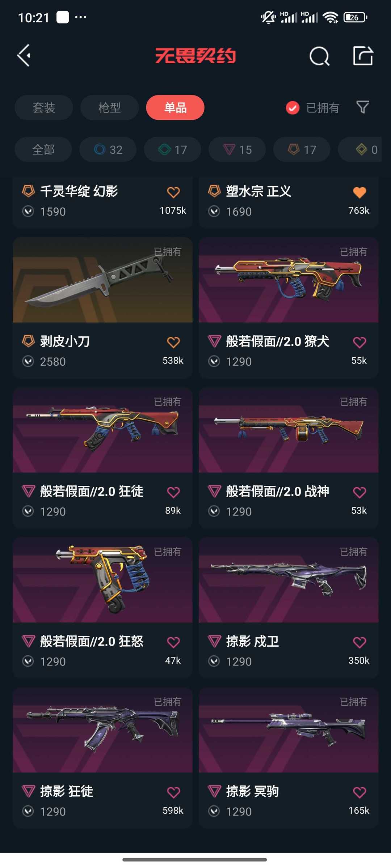Image resolution: width=391 pixels, height=868 pixels.
Task: Select the 全部 filter chip
Action: (x=43, y=149)
